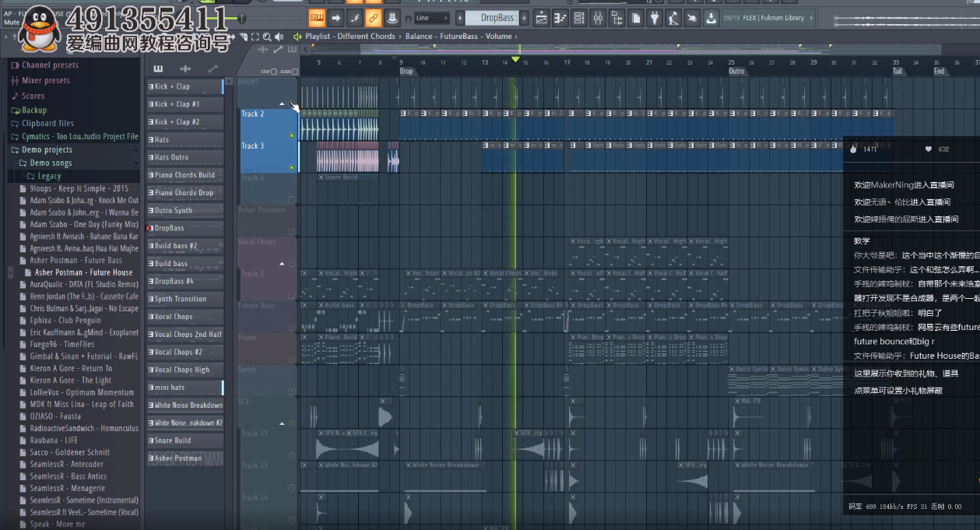The width and height of the screenshot is (980, 530).
Task: Click the playlist zoom magnifier tool
Action: click(x=267, y=37)
